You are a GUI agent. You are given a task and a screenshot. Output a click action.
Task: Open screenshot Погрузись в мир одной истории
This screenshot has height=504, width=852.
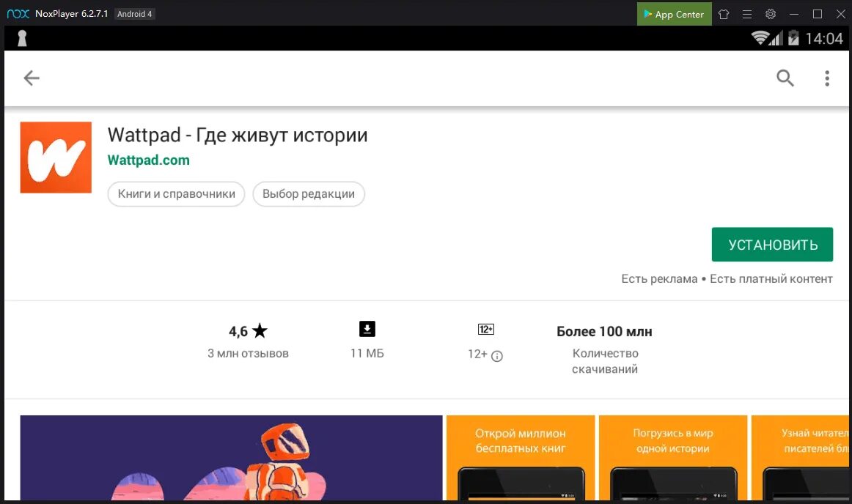click(x=672, y=458)
